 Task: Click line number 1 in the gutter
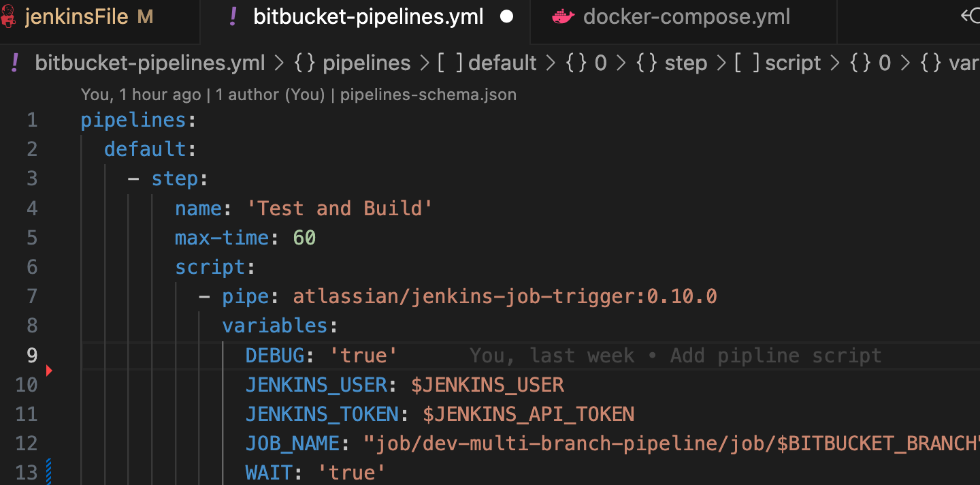click(32, 121)
